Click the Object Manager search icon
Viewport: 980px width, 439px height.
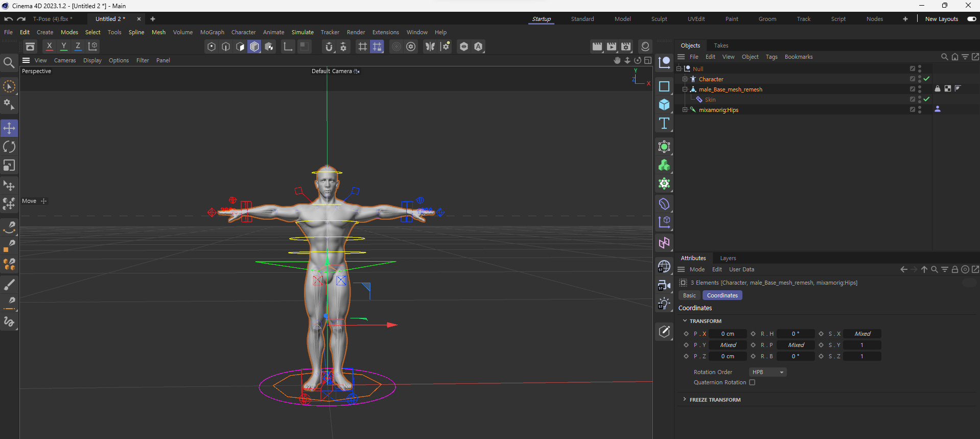click(945, 57)
